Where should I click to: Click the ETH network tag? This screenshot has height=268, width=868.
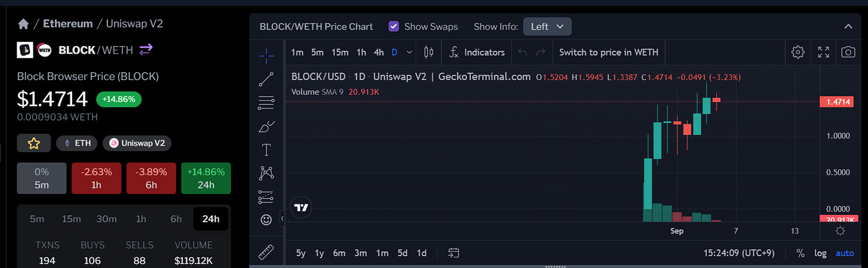click(x=77, y=143)
